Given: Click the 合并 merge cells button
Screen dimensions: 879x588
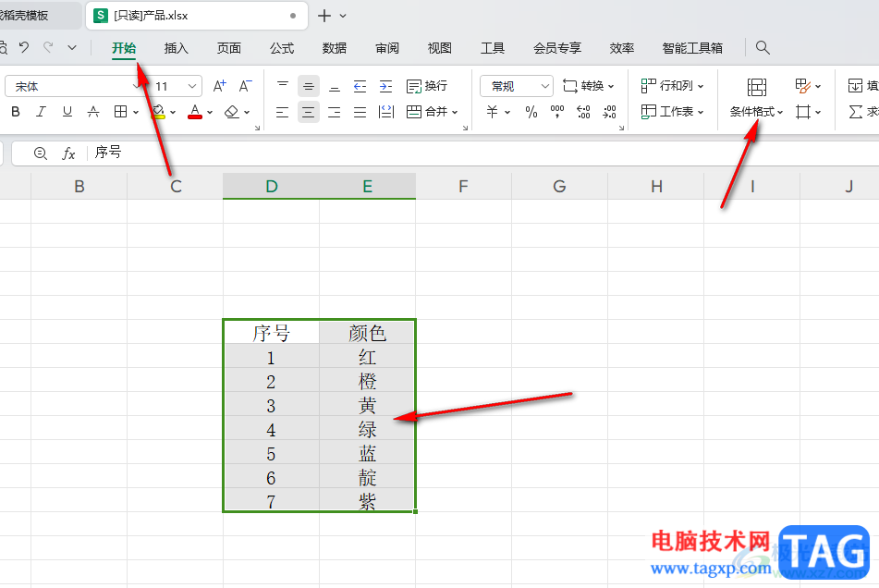Looking at the screenshot, I should coord(427,112).
